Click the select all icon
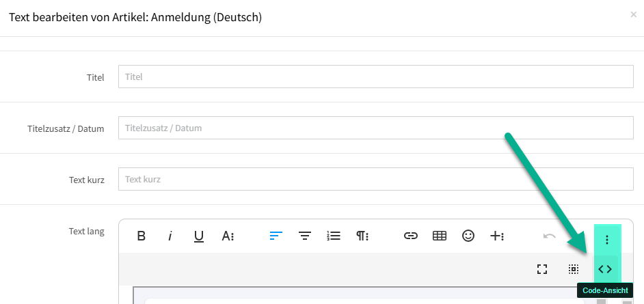Image resolution: width=644 pixels, height=304 pixels. [x=574, y=269]
